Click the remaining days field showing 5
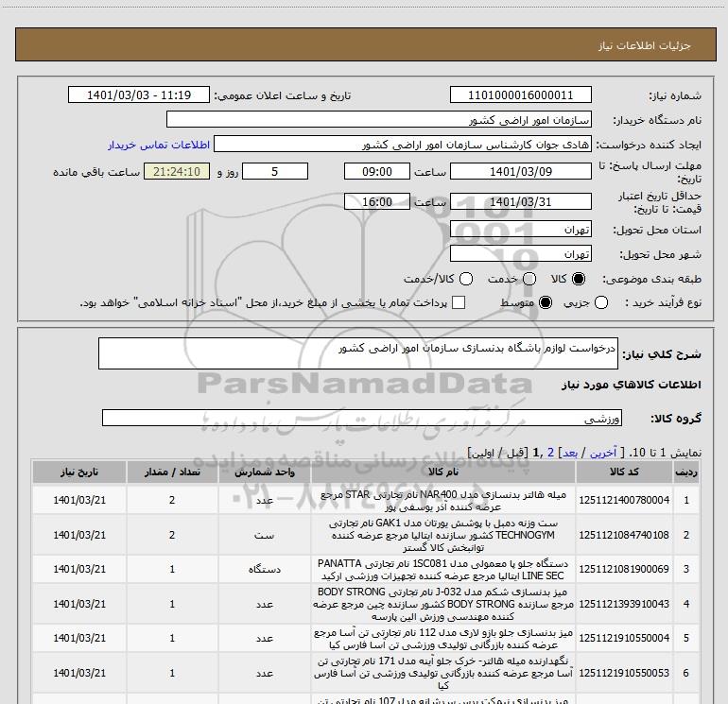This screenshot has height=704, width=728. pyautogui.click(x=275, y=171)
